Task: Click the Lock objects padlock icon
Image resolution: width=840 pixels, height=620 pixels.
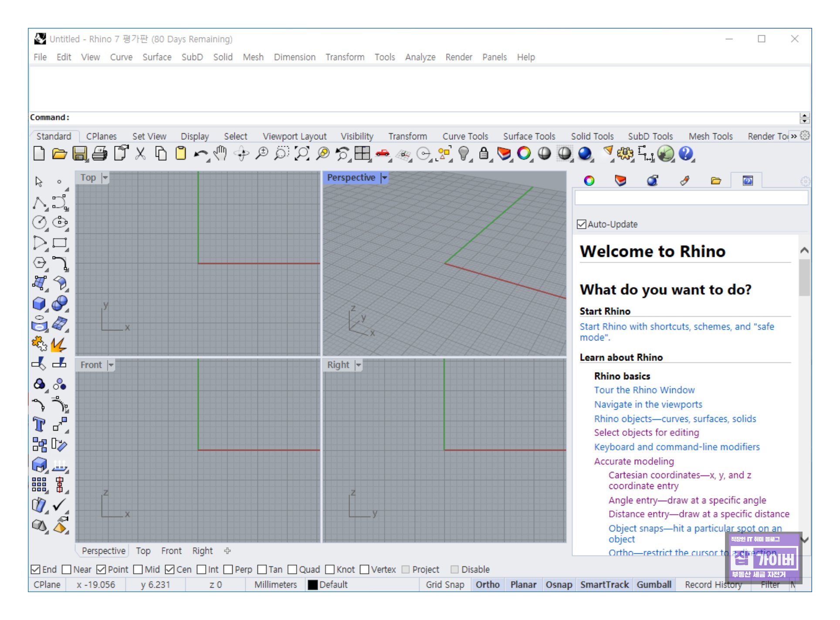Action: 484,154
